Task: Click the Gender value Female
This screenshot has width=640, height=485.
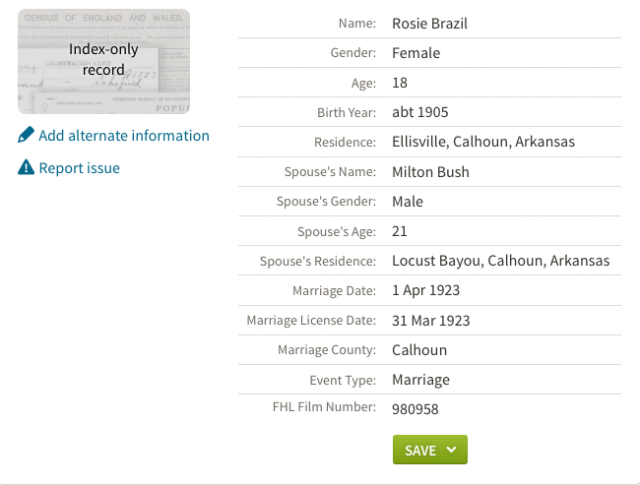Action: pyautogui.click(x=416, y=53)
